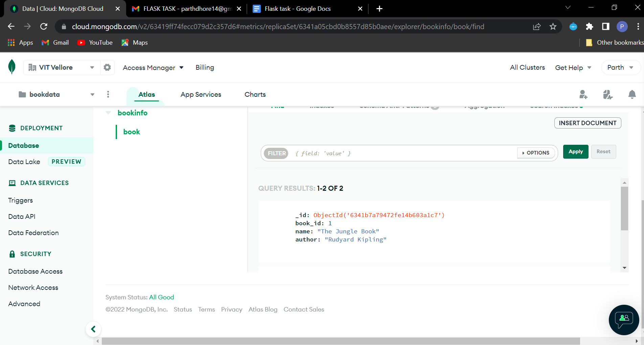
Task: Click the blue extension icon in toolbar
Action: tap(573, 26)
